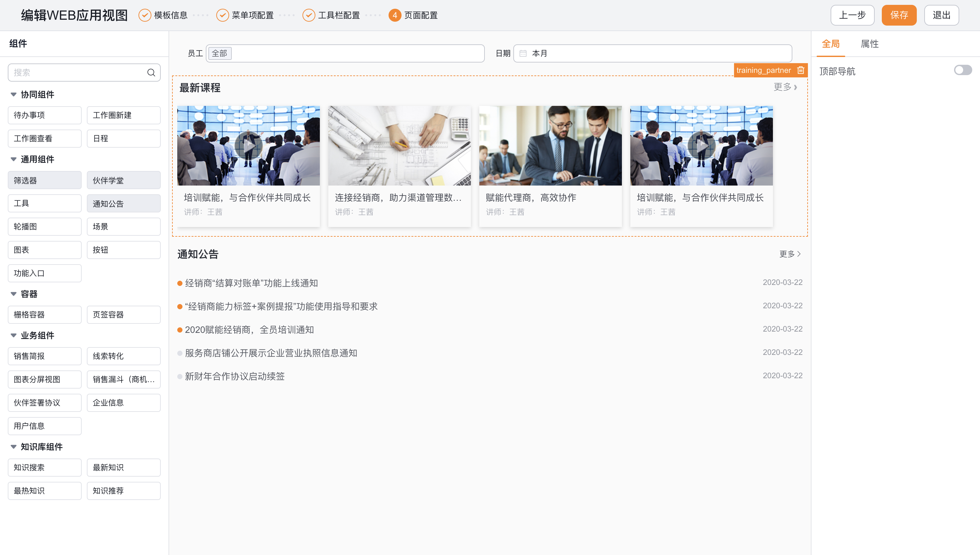Viewport: 980px width, 555px height.
Task: Select the 销售漏斗 component
Action: [123, 379]
